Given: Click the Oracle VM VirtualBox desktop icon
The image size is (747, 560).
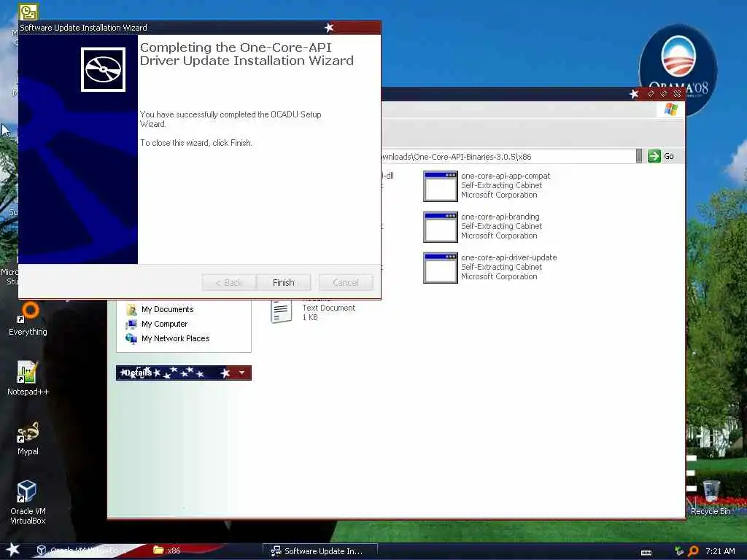Looking at the screenshot, I should coord(28,502).
